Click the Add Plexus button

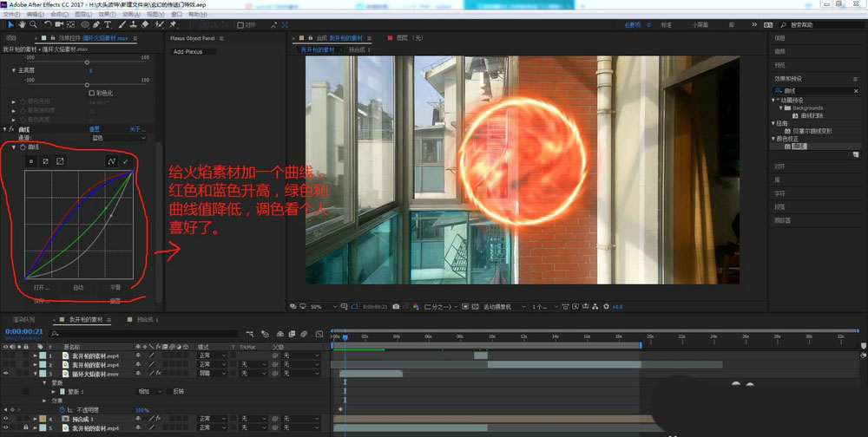coord(190,51)
